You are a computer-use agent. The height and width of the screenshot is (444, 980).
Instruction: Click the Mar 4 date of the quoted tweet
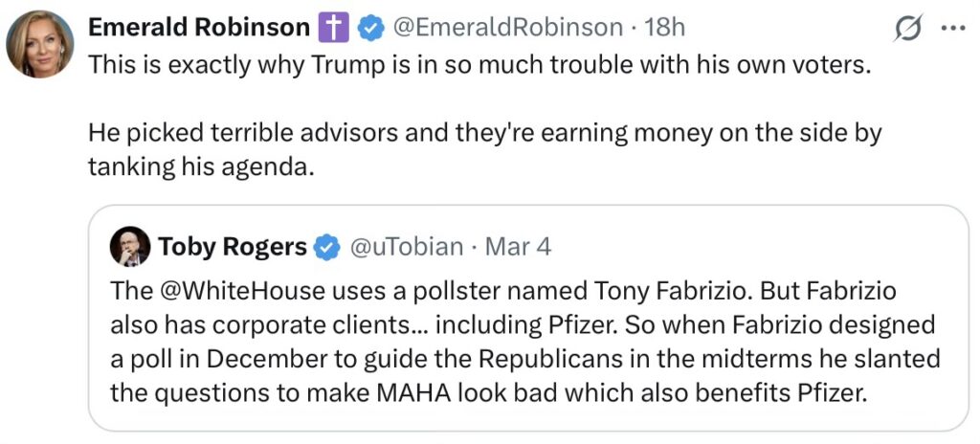tap(518, 247)
